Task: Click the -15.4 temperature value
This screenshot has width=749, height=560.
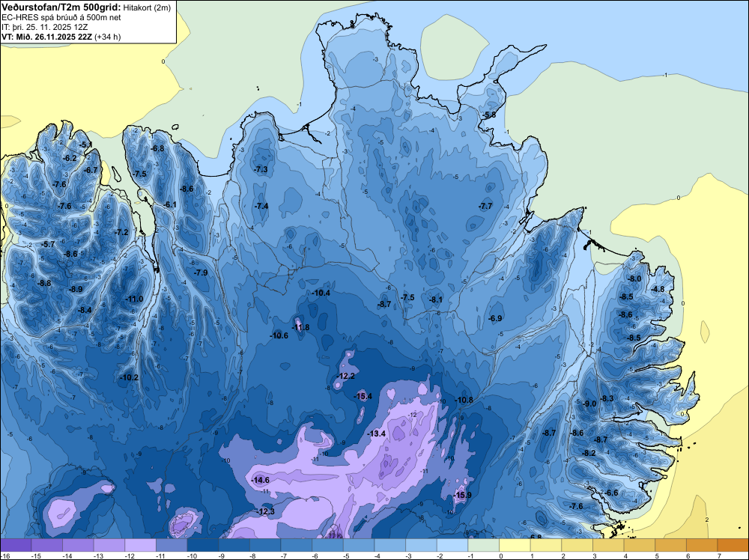Action: [363, 396]
